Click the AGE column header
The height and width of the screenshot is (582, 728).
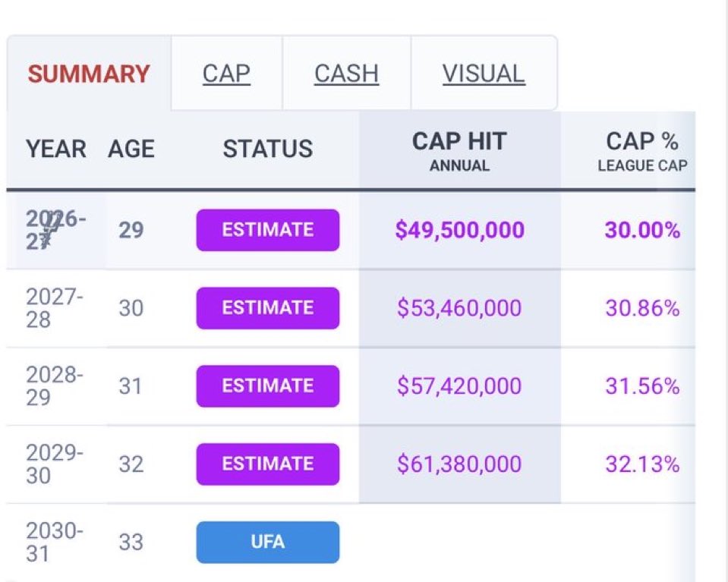(x=131, y=149)
